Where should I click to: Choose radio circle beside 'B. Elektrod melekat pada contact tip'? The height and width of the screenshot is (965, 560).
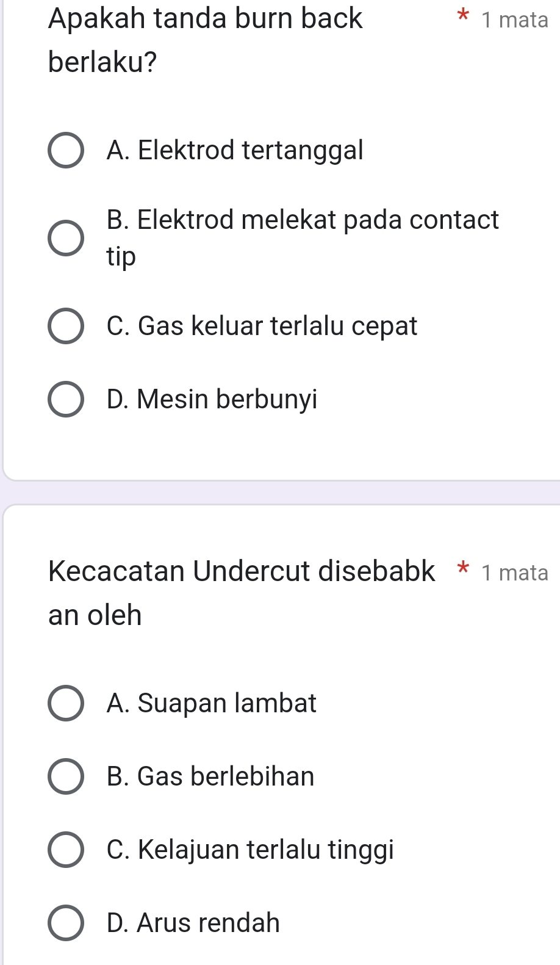coord(66,238)
